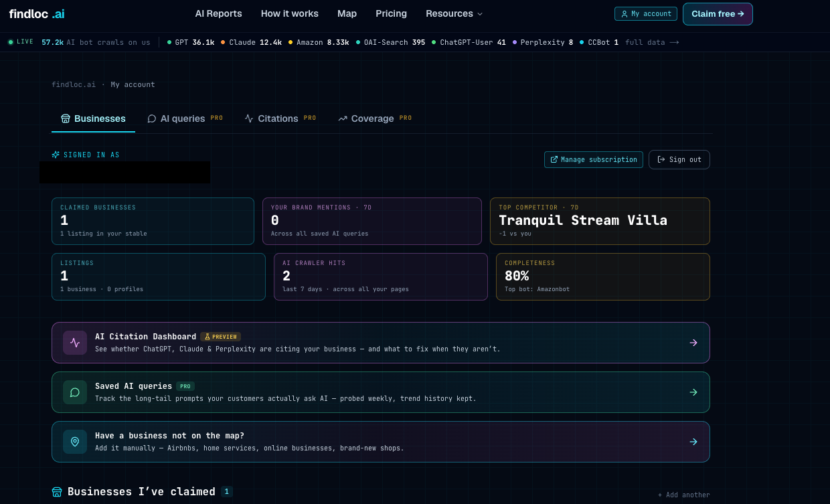Click the arrow on Saved AI queries row

coord(693,392)
